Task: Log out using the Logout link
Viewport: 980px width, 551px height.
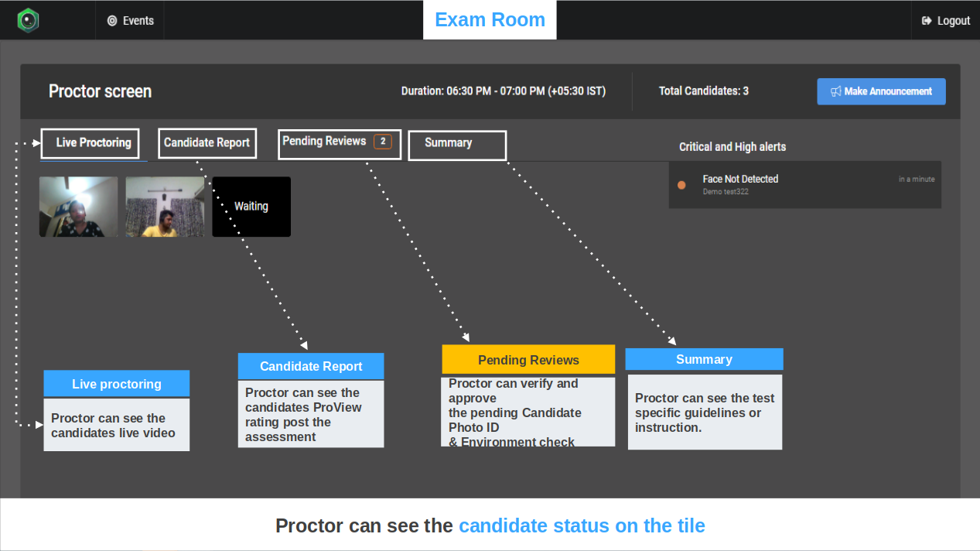Action: click(945, 21)
